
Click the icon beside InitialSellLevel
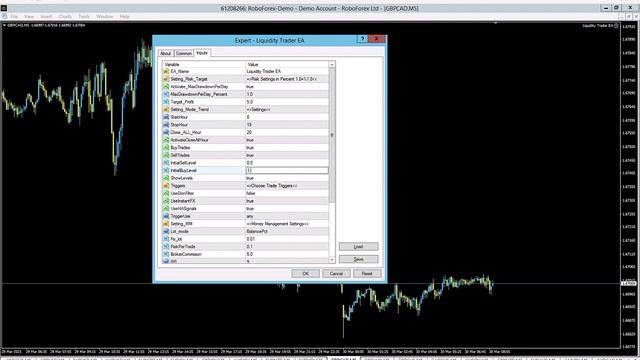(166, 163)
